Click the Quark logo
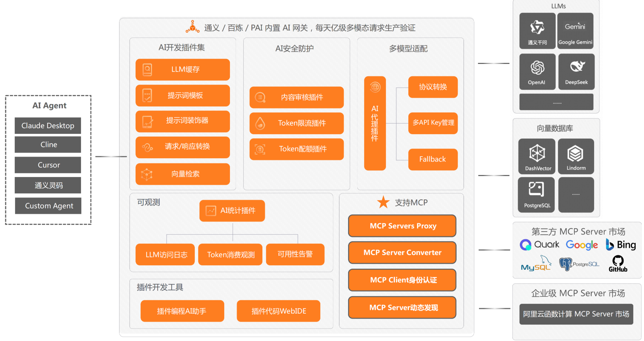The height and width of the screenshot is (341, 644). 539,245
